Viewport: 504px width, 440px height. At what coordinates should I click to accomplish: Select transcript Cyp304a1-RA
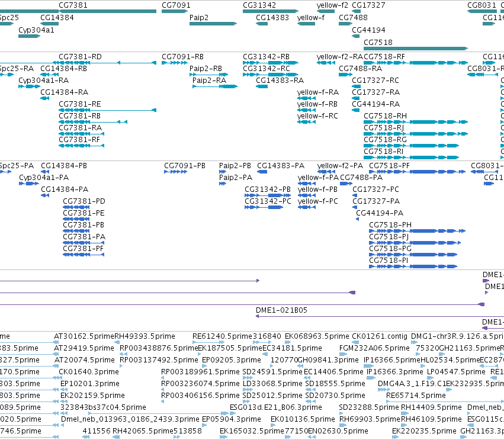click(43, 81)
